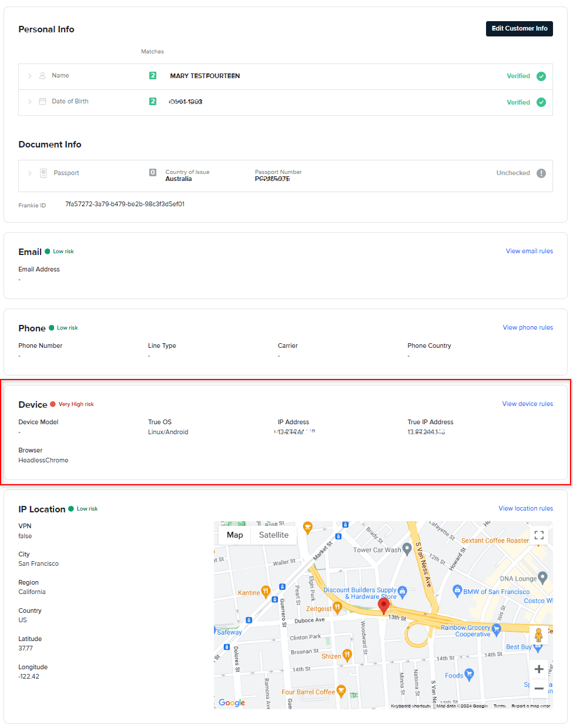The height and width of the screenshot is (728, 573).
Task: Expand the Name row
Action: point(30,76)
